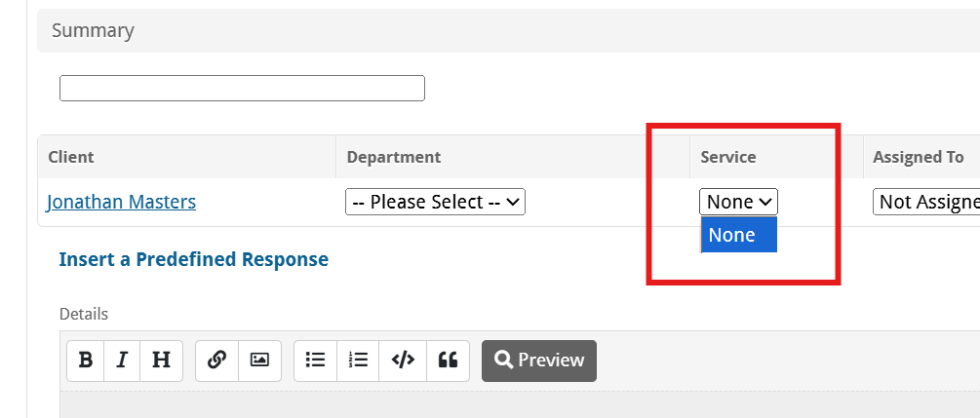The width and height of the screenshot is (980, 418).
Task: Open the Department 'Please Select' dropdown
Action: click(x=435, y=202)
